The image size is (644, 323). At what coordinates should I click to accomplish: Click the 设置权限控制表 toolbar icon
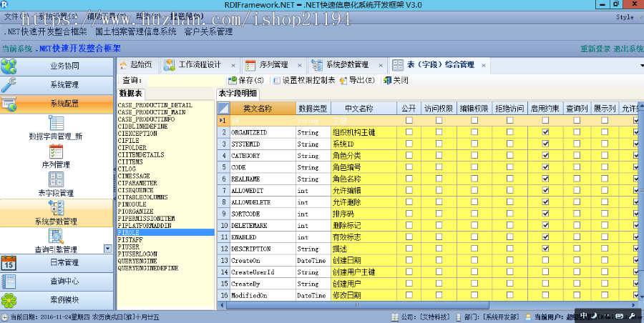click(x=277, y=81)
